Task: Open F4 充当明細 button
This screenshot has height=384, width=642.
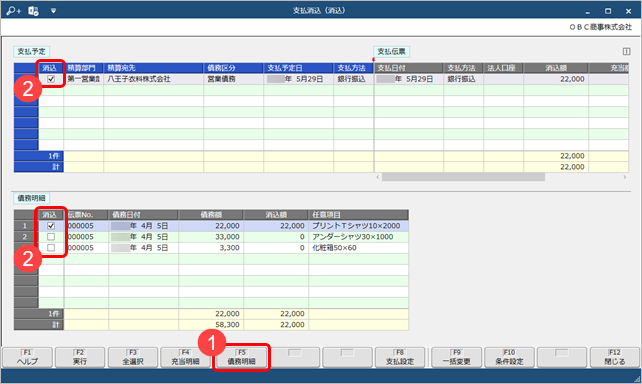Action: pos(185,357)
